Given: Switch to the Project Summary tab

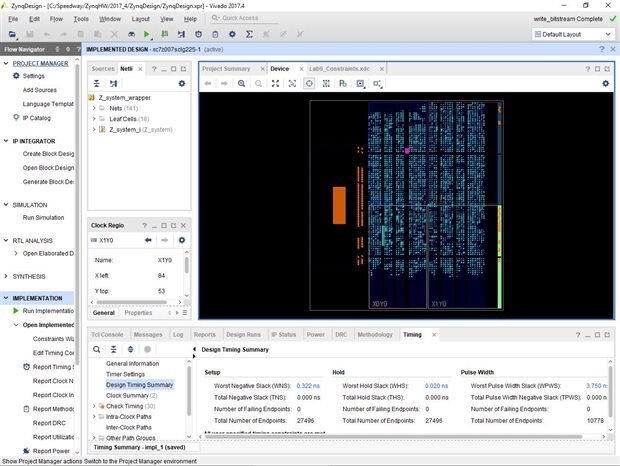Looking at the screenshot, I should tap(225, 68).
